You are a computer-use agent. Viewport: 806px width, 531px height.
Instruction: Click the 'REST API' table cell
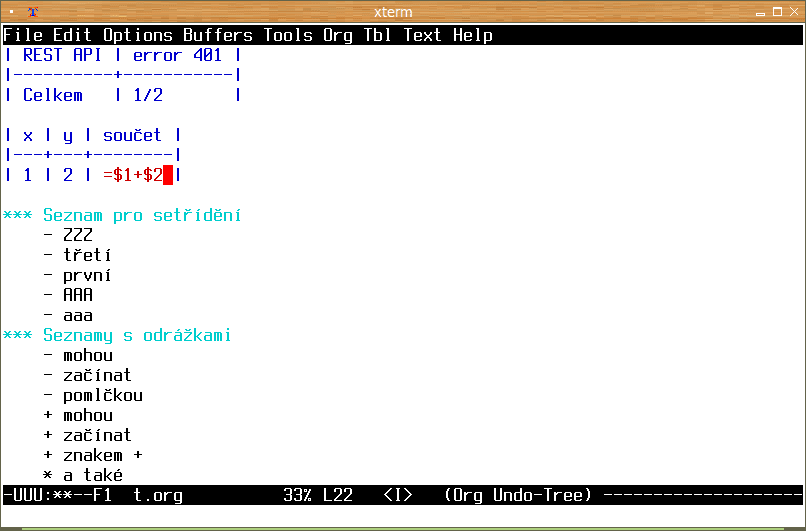(x=62, y=55)
